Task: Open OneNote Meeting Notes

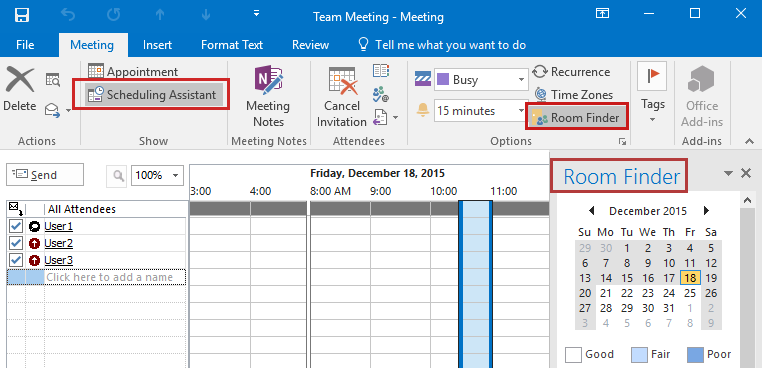Action: 268,97
